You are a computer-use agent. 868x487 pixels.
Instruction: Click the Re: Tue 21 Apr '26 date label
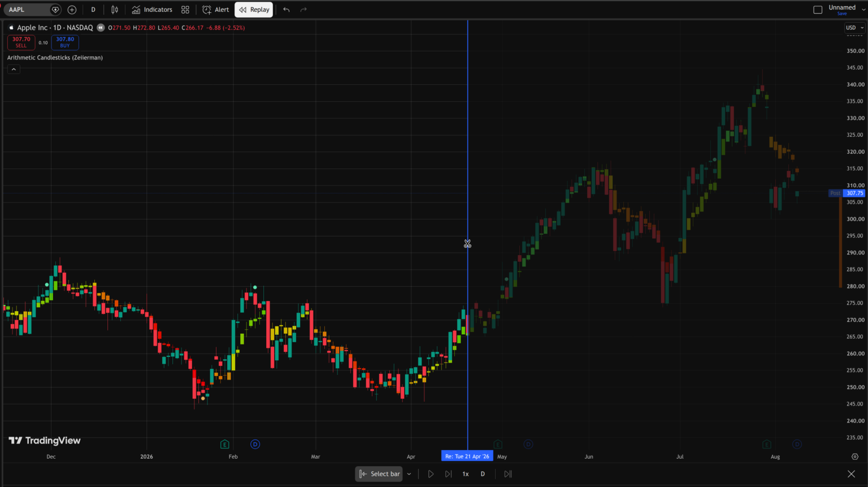coord(467,456)
